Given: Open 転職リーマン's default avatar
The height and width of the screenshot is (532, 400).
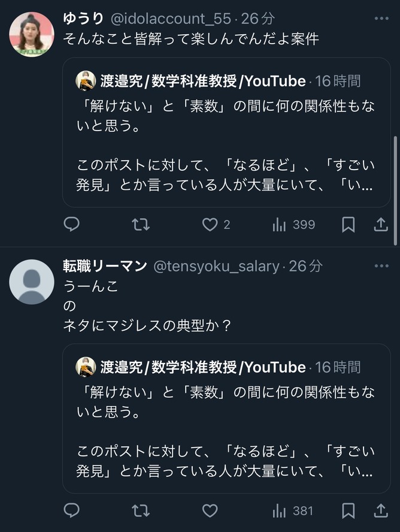Looking at the screenshot, I should point(32,282).
